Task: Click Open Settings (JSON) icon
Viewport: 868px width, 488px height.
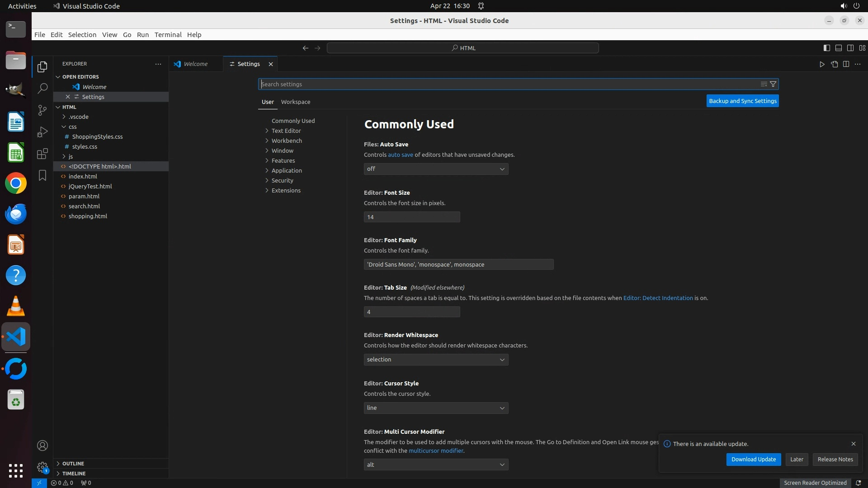Action: (x=834, y=64)
